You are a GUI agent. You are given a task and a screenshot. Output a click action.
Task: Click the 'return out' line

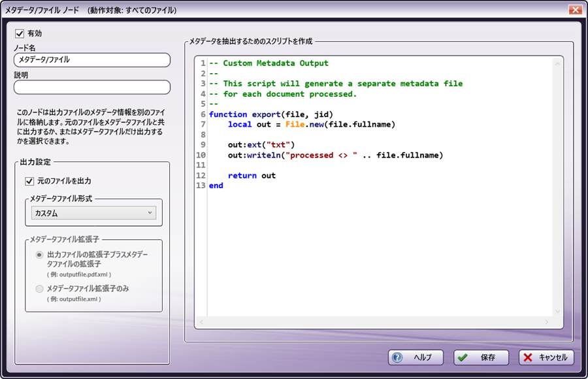pos(252,175)
